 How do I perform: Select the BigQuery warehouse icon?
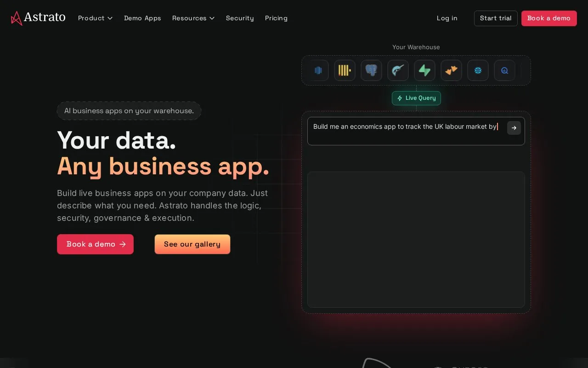click(504, 70)
